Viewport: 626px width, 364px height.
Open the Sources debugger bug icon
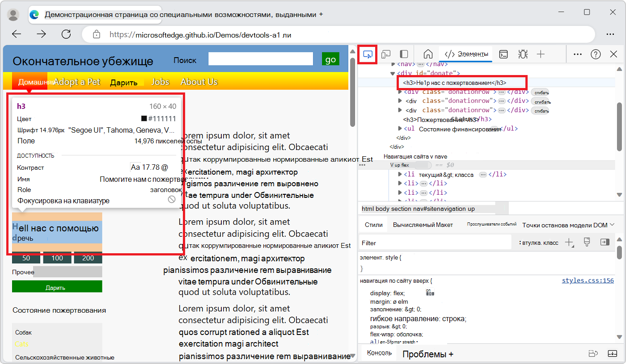[522, 54]
